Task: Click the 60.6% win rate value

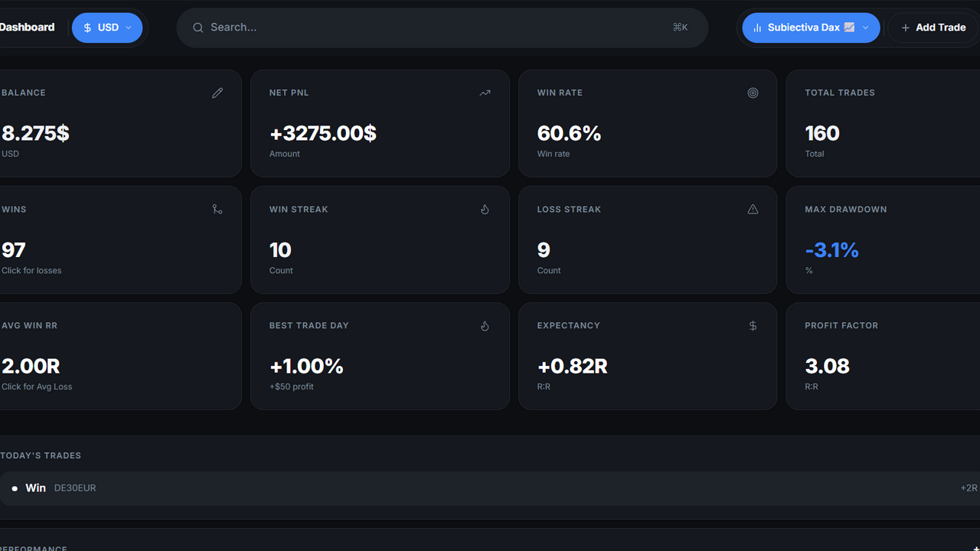Action: click(569, 133)
